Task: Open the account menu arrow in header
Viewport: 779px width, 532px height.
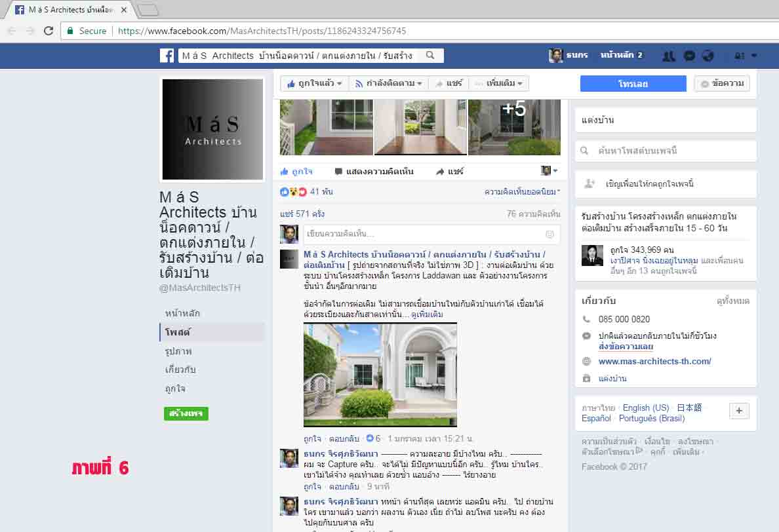Action: (x=754, y=56)
